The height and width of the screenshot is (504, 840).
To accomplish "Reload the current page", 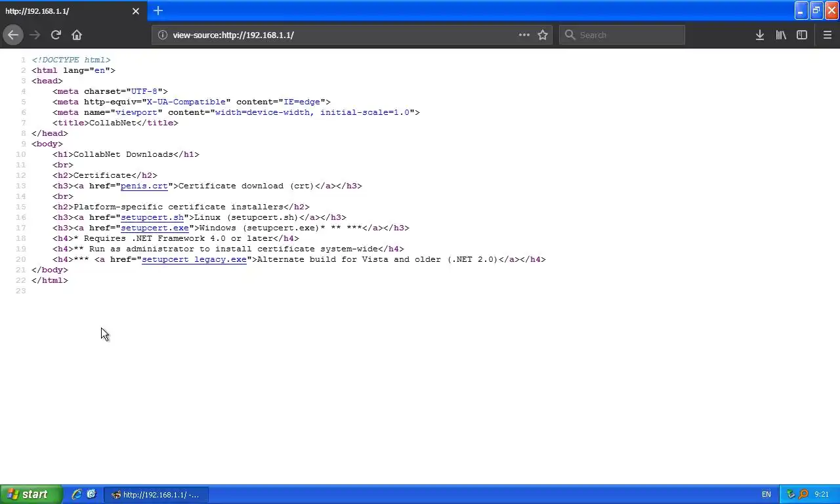I will 56,35.
